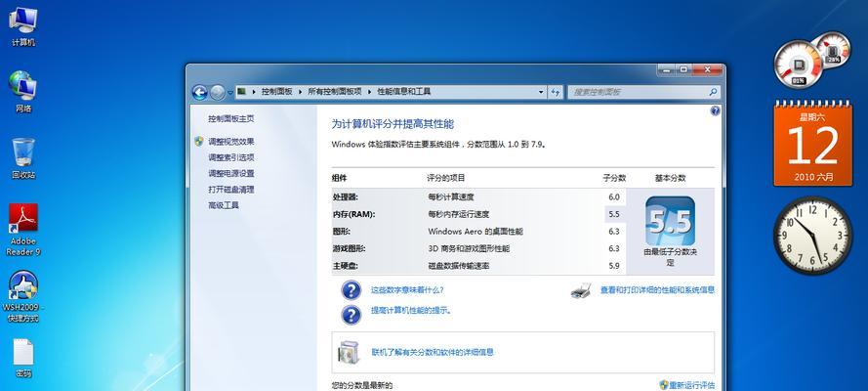Click 查看和打印详细的性能和系统信息 link

658,289
